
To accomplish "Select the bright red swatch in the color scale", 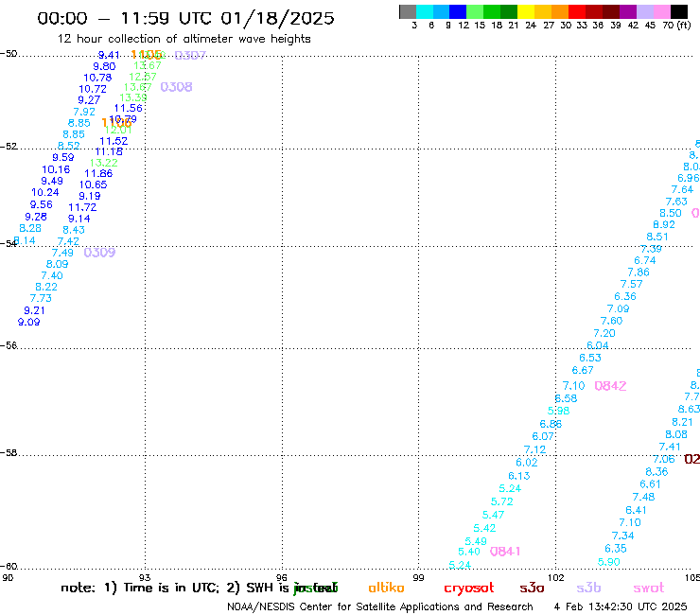I will [x=577, y=11].
